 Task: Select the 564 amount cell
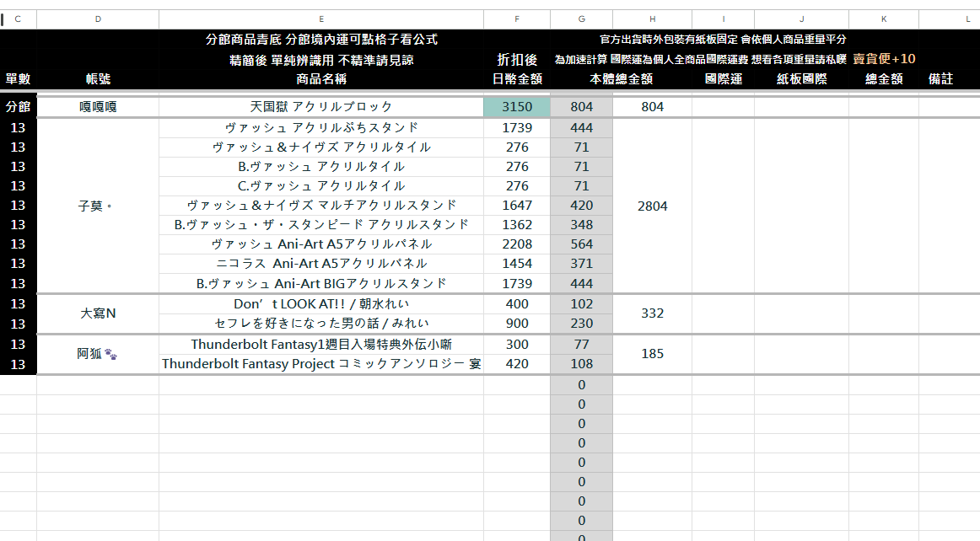pyautogui.click(x=581, y=244)
